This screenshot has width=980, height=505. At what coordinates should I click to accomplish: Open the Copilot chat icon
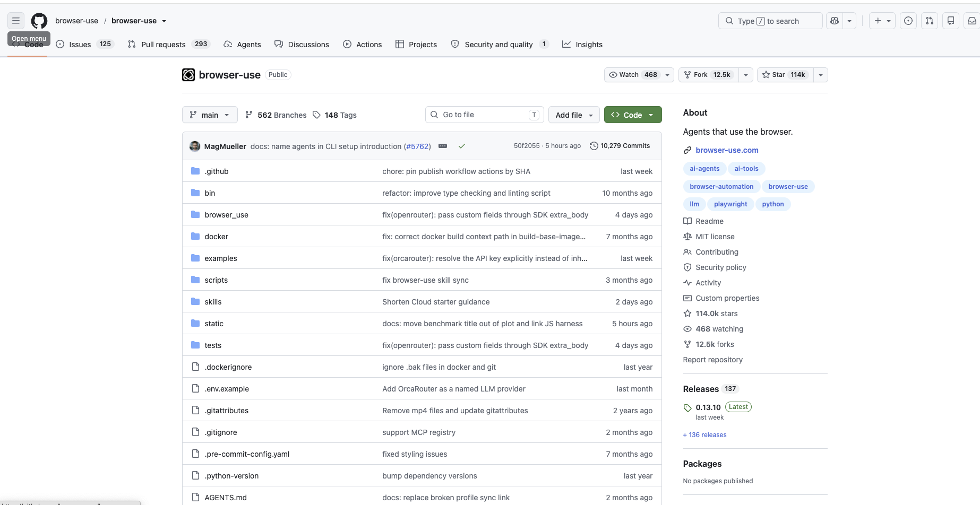(x=835, y=21)
